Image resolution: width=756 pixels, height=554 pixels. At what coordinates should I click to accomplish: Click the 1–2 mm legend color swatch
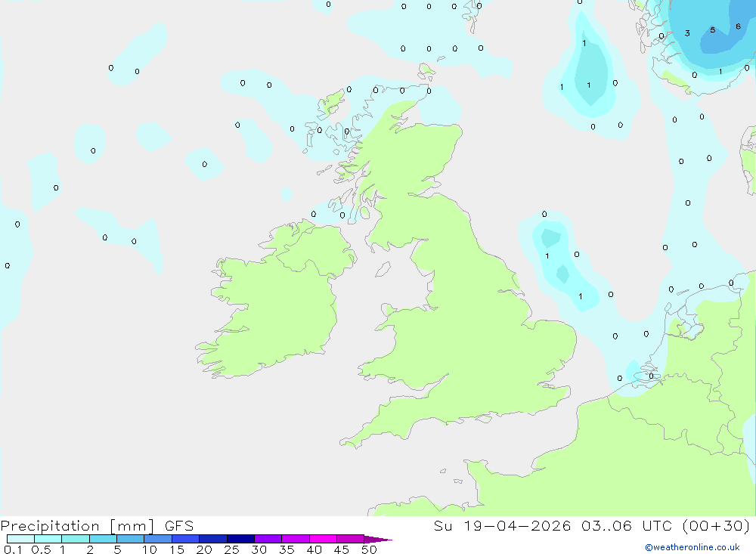click(x=76, y=539)
